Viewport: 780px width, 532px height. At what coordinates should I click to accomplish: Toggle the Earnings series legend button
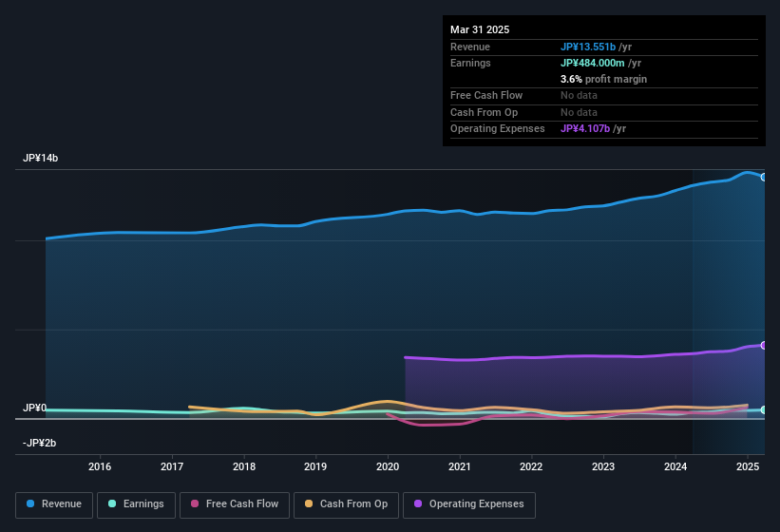click(136, 504)
